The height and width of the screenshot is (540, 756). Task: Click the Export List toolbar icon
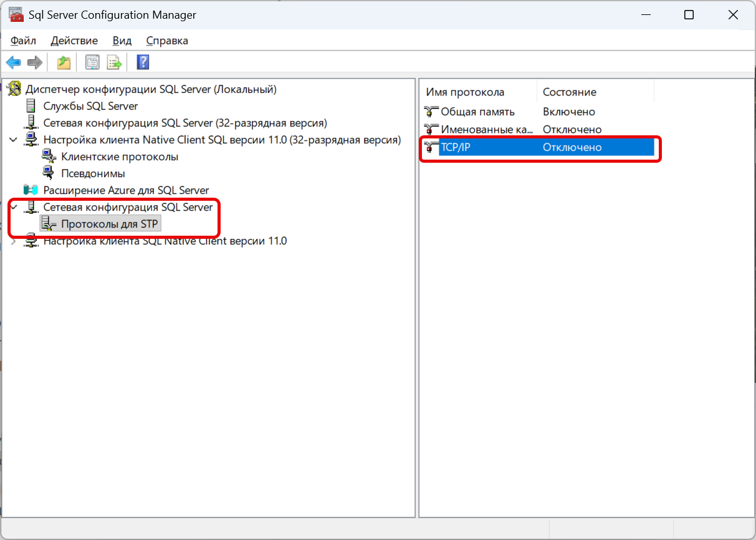(x=114, y=62)
